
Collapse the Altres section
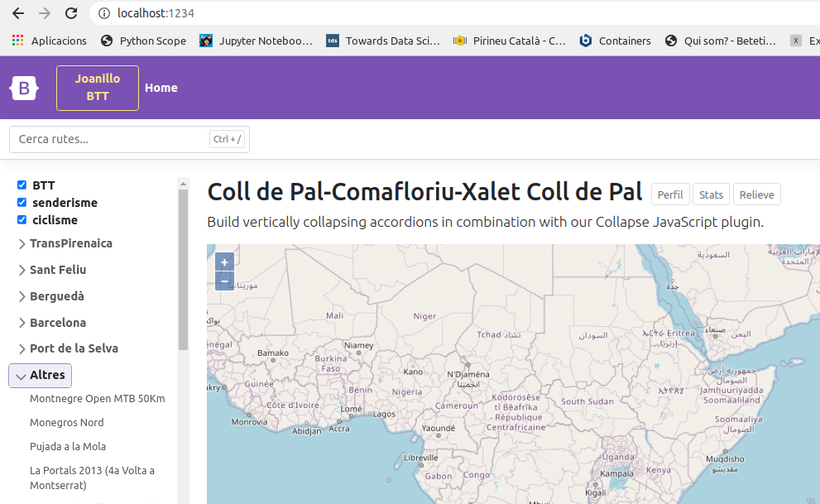(x=41, y=376)
